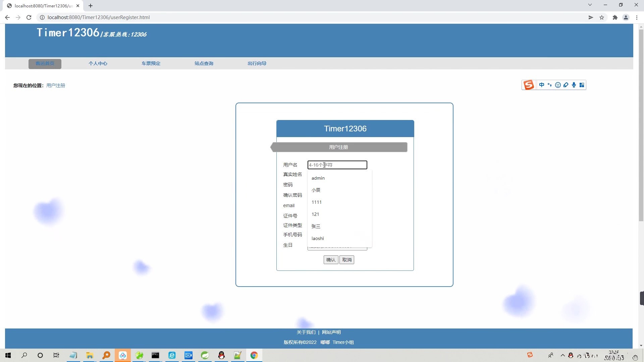This screenshot has width=644, height=362.
Task: Open the Chrome profile avatar icon
Action: 626,17
